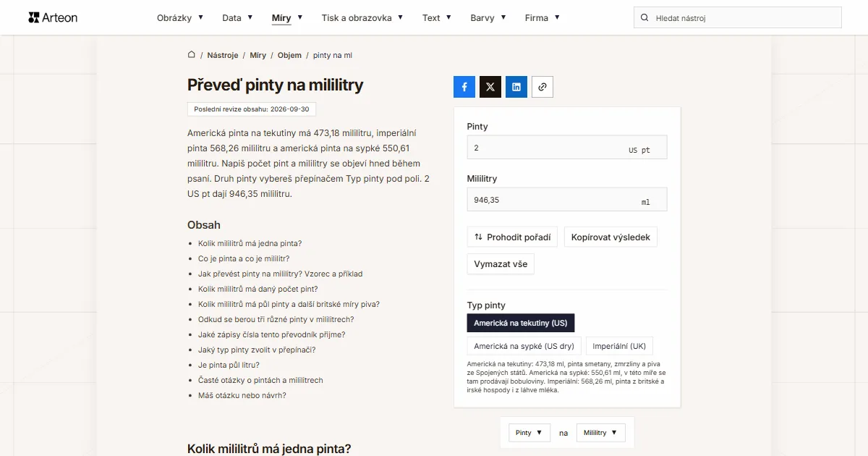868x456 pixels.
Task: Open 'Máš otázku nebo návrh?' link
Action: tap(242, 395)
